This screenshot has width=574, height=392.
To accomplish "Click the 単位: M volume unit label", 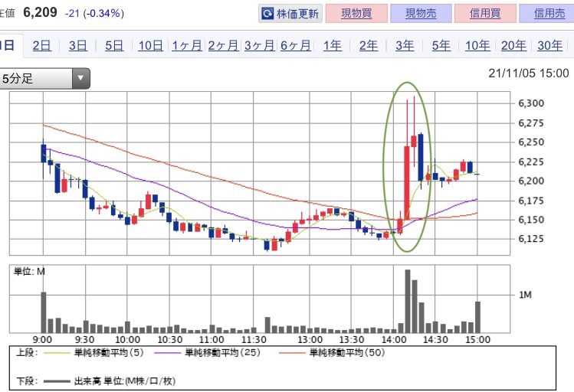I will (29, 272).
